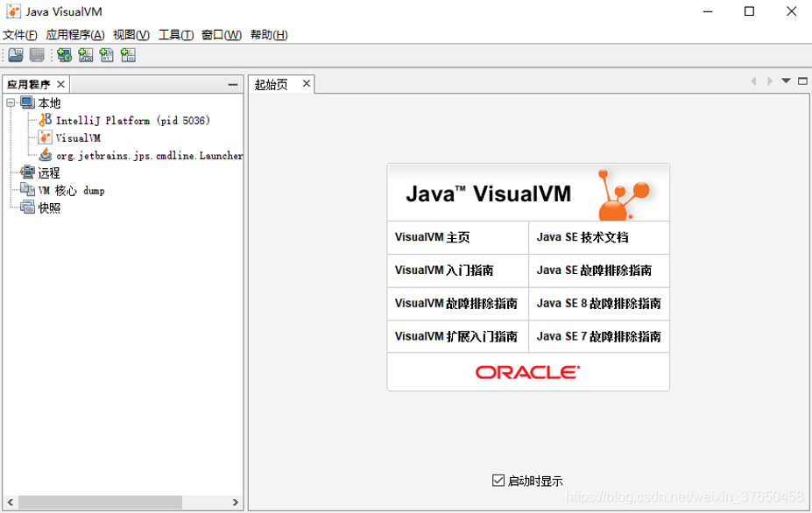Click the computer icon next to 本地
The width and height of the screenshot is (812, 513).
27,102
